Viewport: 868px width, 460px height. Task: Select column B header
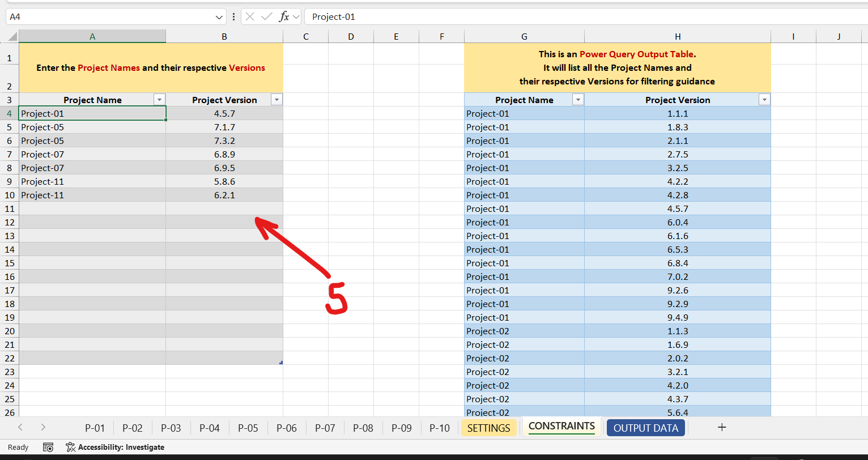(224, 37)
